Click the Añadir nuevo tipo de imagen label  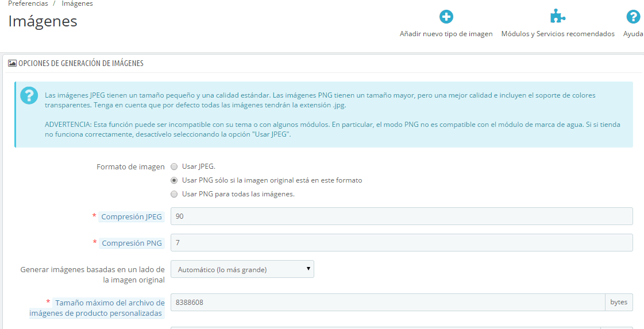click(446, 34)
